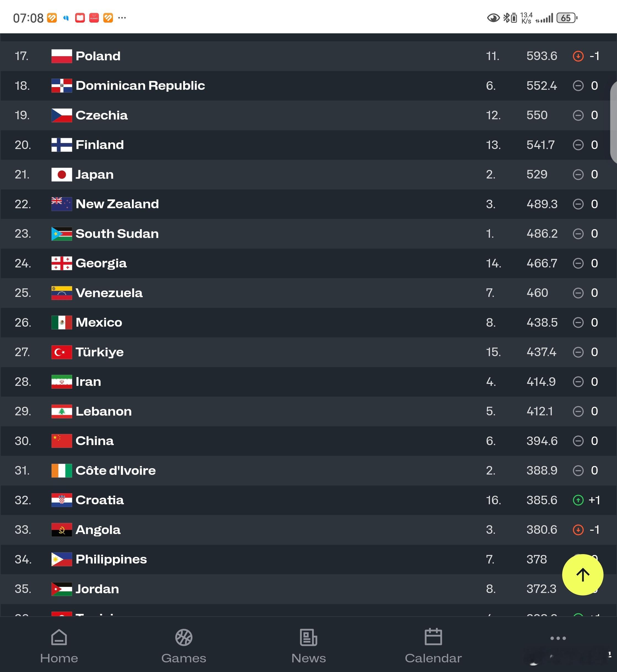This screenshot has height=672, width=617.
Task: Click the green up arrow beside Croatia
Action: [x=578, y=500]
